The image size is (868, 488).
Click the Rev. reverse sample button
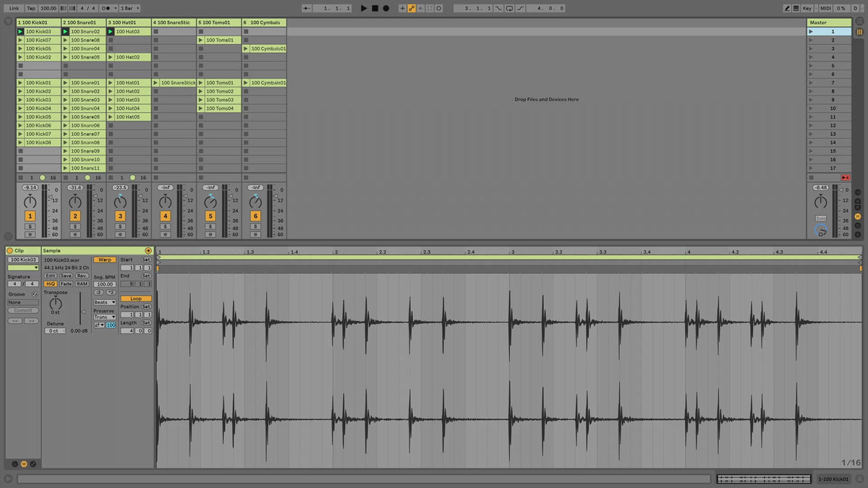tap(82, 275)
